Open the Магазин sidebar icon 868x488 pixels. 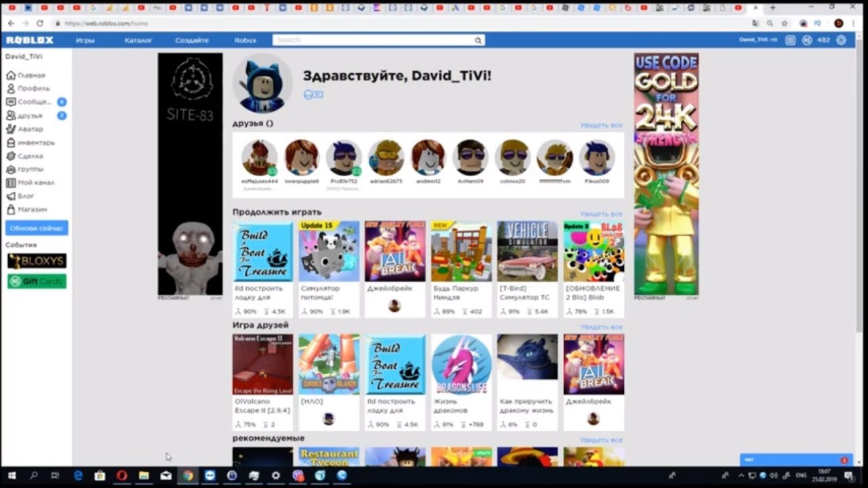click(x=11, y=209)
